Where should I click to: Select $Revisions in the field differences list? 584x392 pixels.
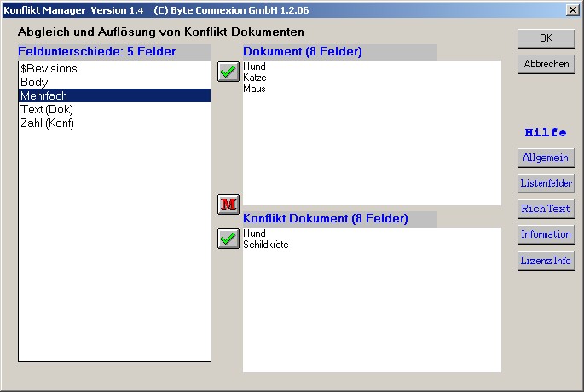click(49, 69)
